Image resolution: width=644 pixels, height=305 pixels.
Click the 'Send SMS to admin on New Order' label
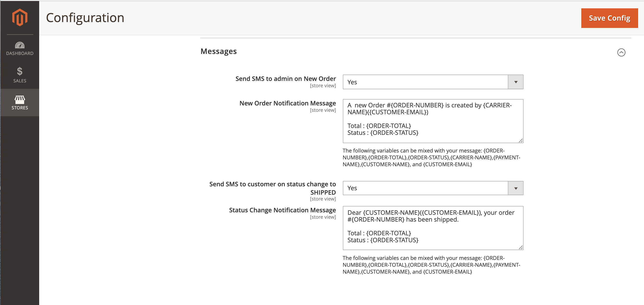pyautogui.click(x=286, y=79)
